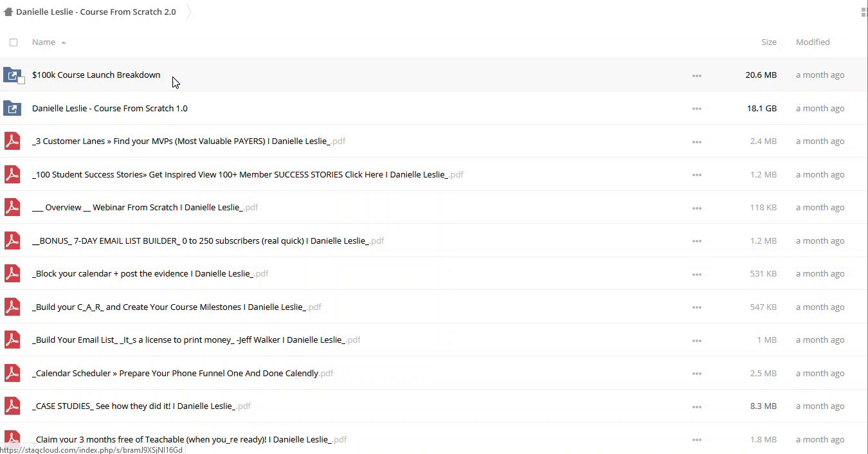Sort by Modified column header
This screenshot has width=868, height=454.
(x=813, y=42)
